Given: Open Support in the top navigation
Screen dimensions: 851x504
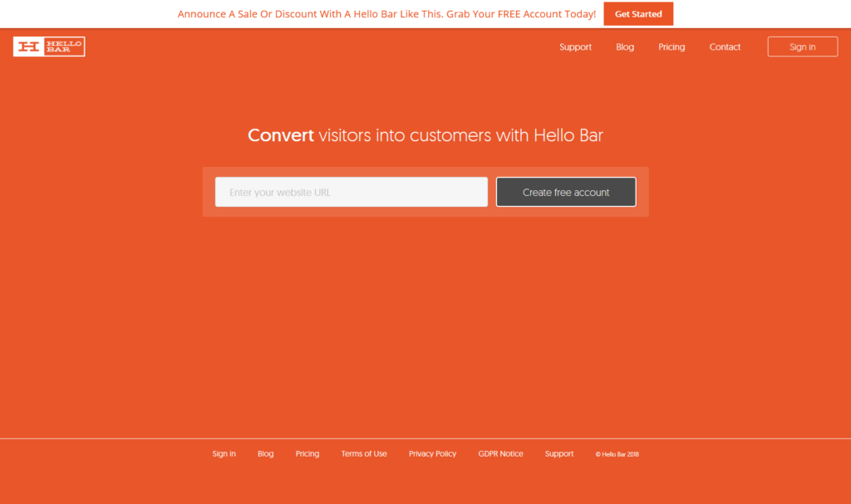Looking at the screenshot, I should (575, 47).
